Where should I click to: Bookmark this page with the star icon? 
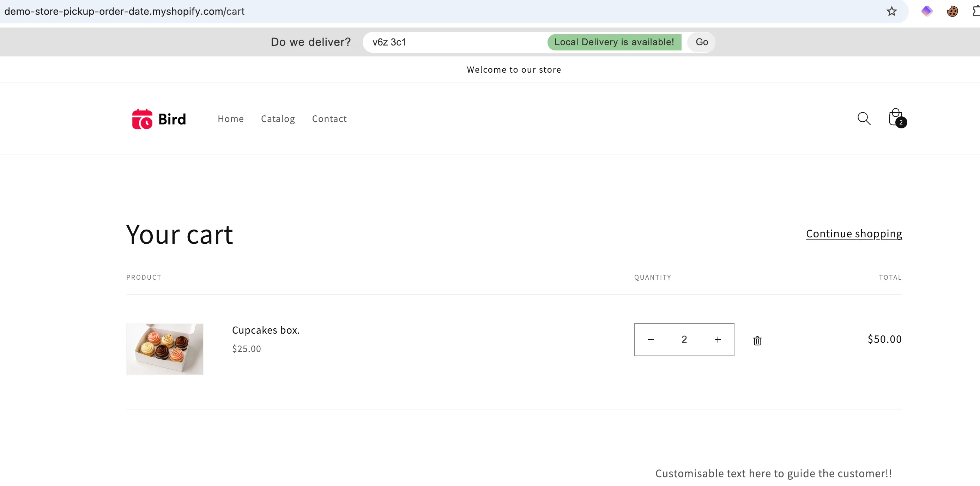point(891,11)
